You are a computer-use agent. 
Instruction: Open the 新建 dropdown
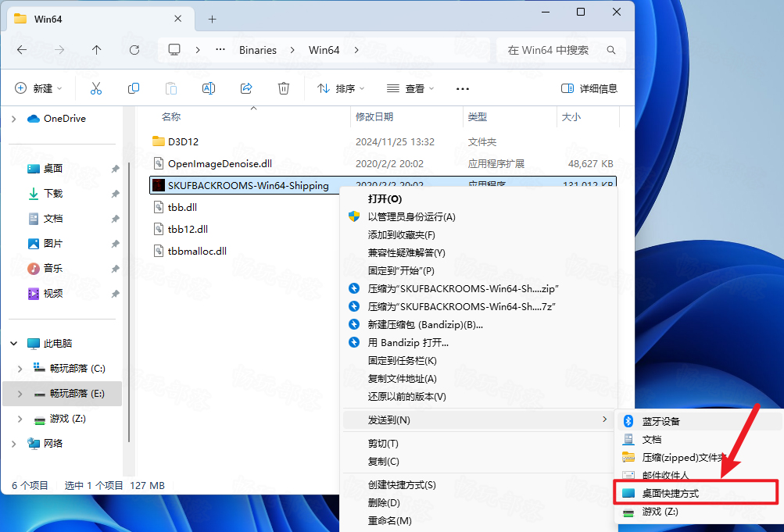[x=38, y=88]
